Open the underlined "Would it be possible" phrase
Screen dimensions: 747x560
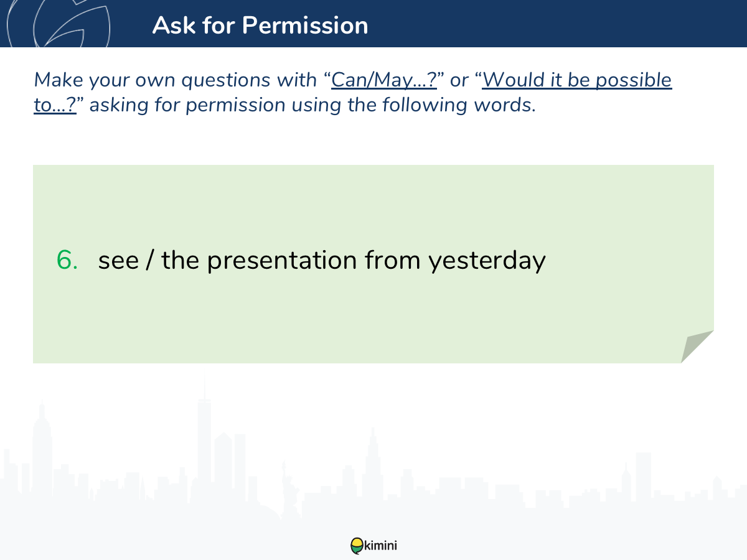click(577, 80)
